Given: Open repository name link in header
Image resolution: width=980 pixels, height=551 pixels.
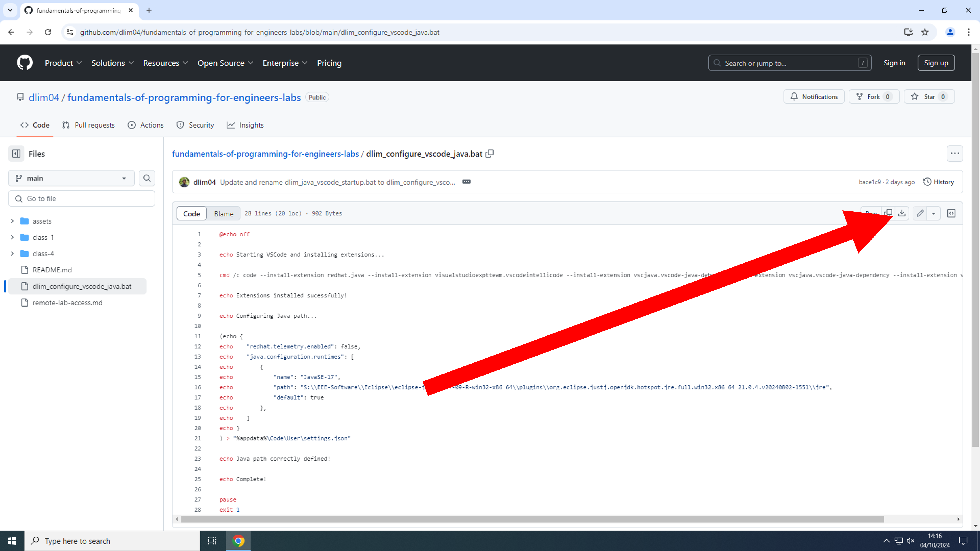Looking at the screenshot, I should (x=184, y=97).
